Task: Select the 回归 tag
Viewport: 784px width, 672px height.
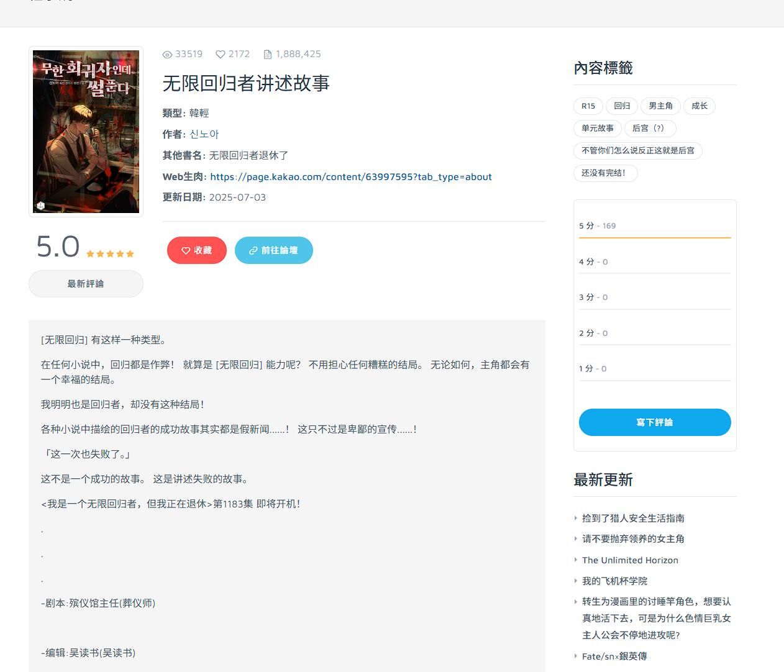Action: [622, 106]
